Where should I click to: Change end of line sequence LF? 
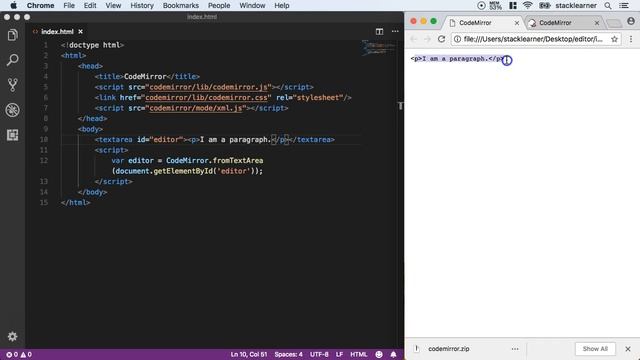click(x=339, y=355)
